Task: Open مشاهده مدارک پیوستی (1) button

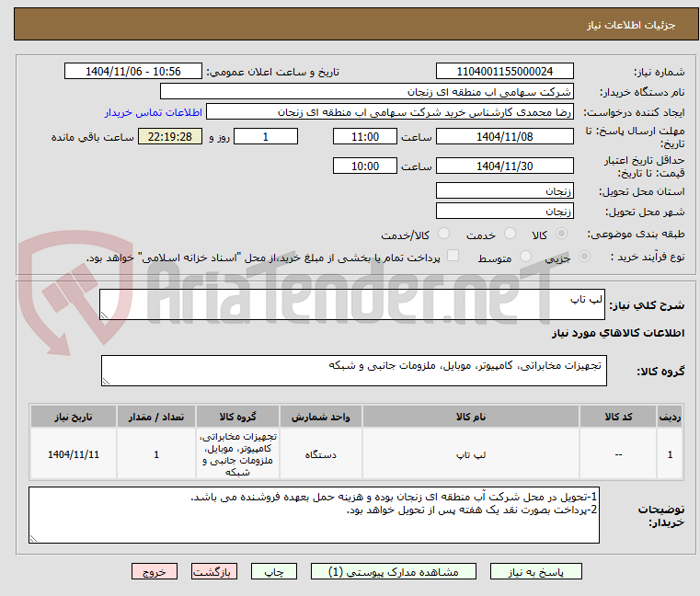Action: point(394,571)
